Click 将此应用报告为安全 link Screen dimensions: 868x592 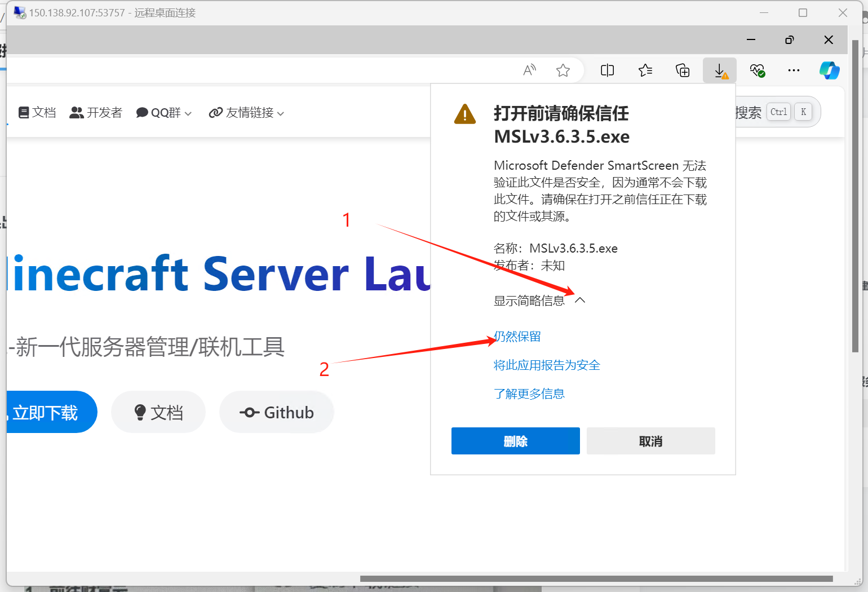point(547,365)
